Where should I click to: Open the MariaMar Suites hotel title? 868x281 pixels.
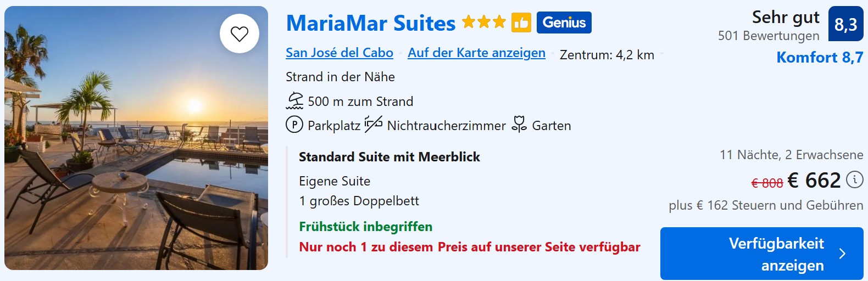click(x=371, y=23)
